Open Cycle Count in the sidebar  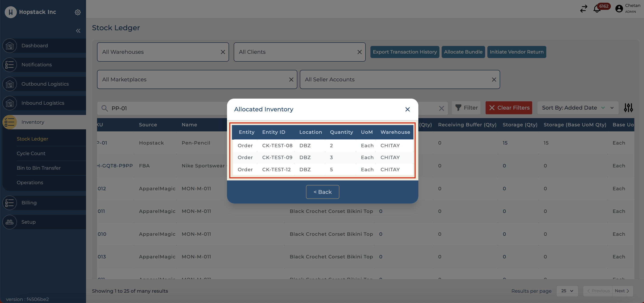[31, 153]
